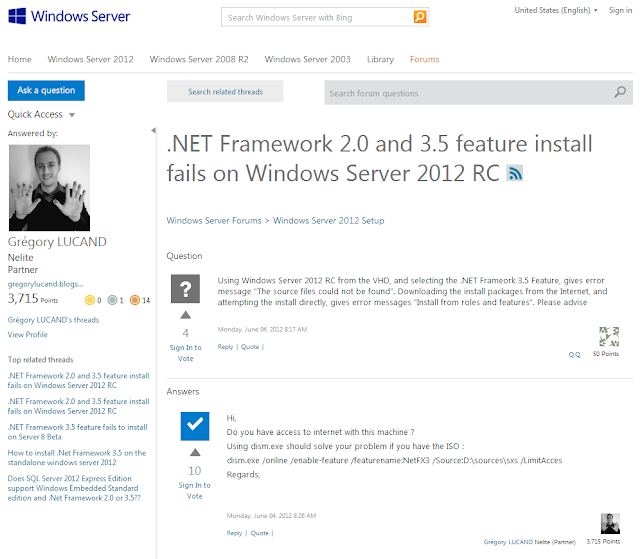
Task: Click the View Profile link
Action: click(28, 335)
